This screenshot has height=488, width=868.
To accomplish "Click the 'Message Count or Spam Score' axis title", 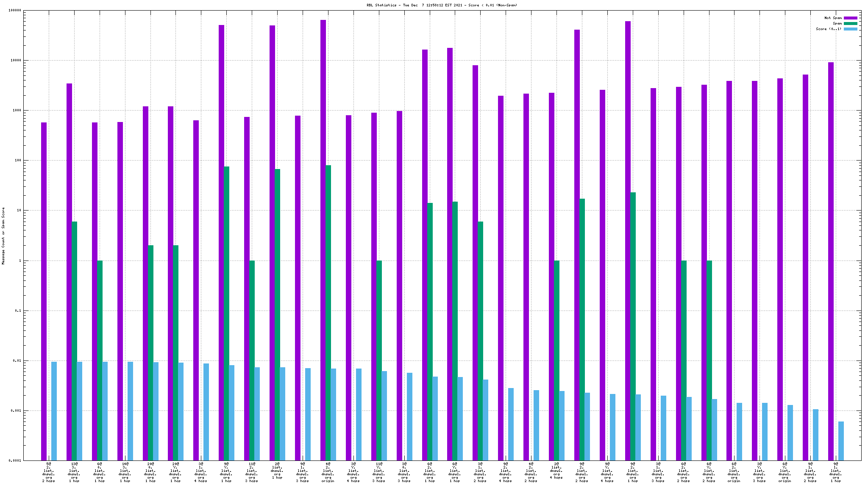I will click(x=3, y=236).
